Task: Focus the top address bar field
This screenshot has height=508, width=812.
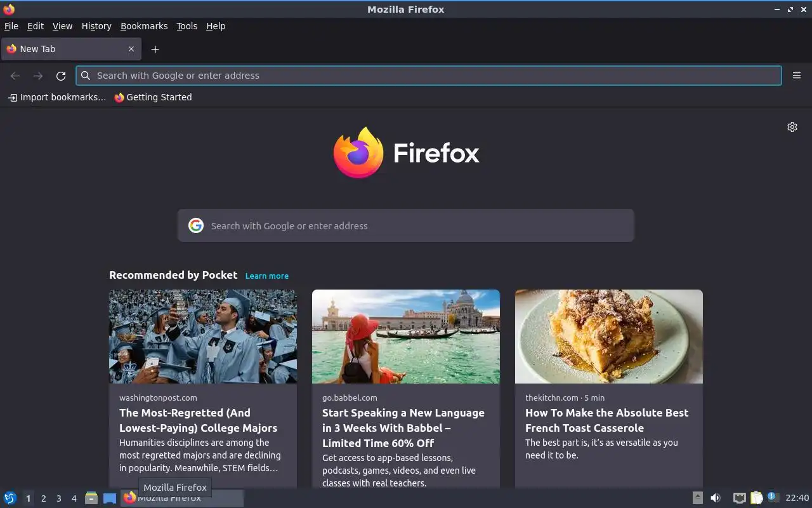Action: tap(429, 76)
